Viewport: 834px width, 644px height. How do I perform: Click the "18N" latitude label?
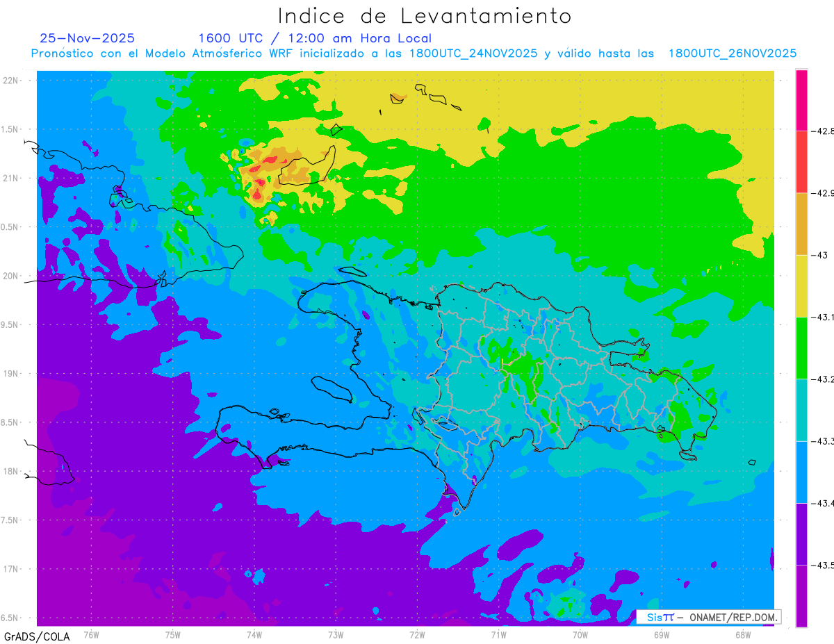click(x=10, y=471)
